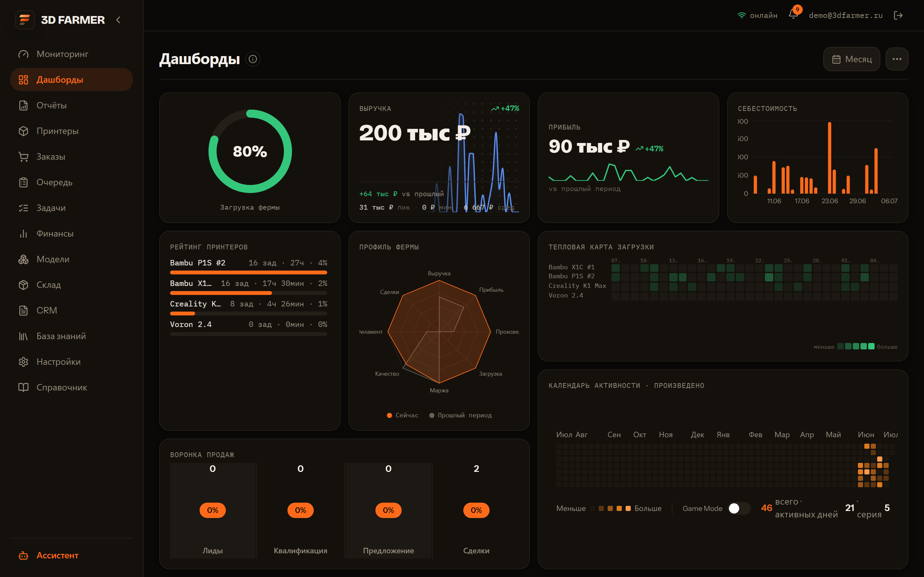
Task: Toggle the Прошлый период legend series
Action: 460,415
